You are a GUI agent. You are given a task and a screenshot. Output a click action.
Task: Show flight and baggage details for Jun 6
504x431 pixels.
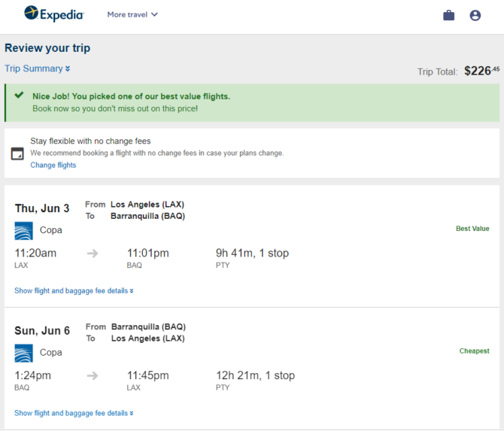(x=74, y=413)
